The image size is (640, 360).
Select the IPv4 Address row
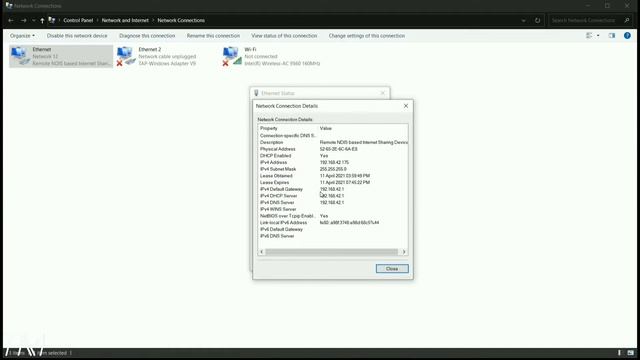click(333, 162)
